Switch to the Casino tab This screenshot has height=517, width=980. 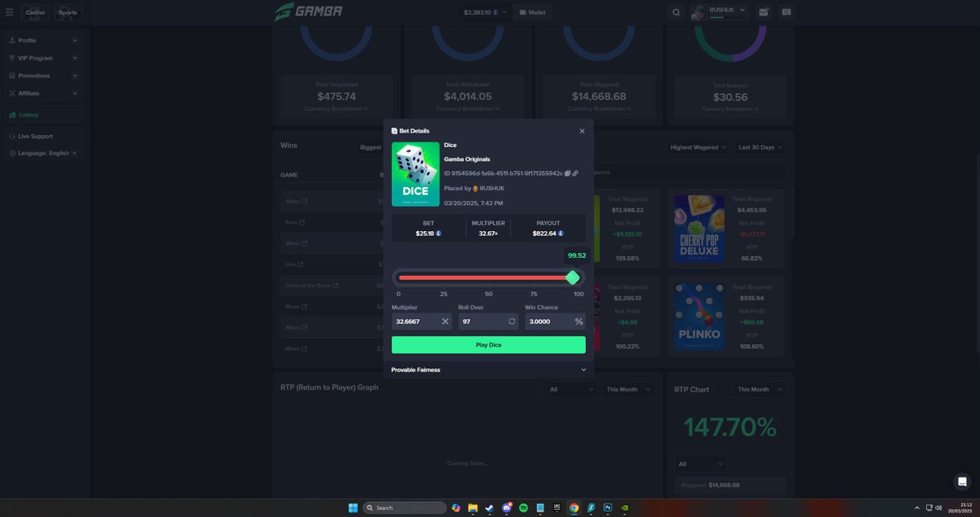(35, 12)
